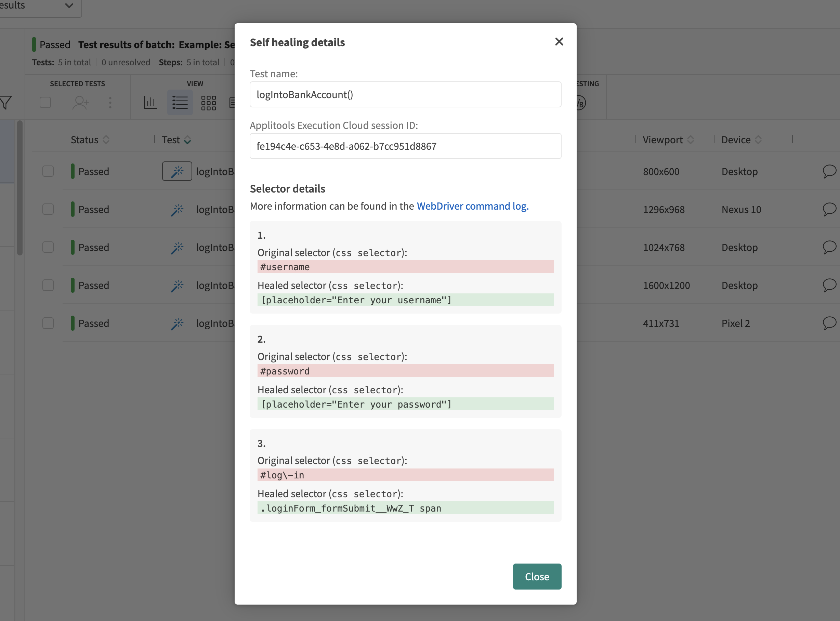Dismiss the dialog with the X icon
Screen dimensions: 840x621
(559, 42)
